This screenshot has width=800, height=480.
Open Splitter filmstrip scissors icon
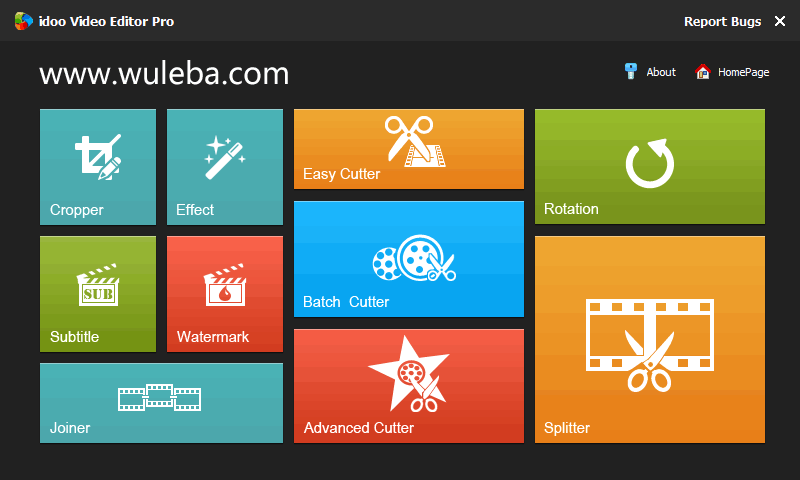[x=649, y=345]
